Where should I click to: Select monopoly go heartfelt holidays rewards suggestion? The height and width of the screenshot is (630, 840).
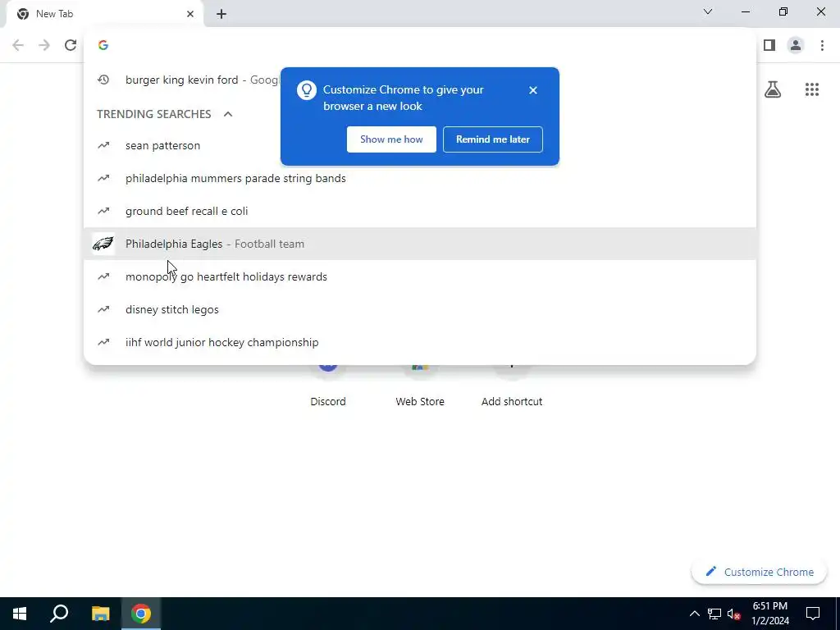coord(419,276)
